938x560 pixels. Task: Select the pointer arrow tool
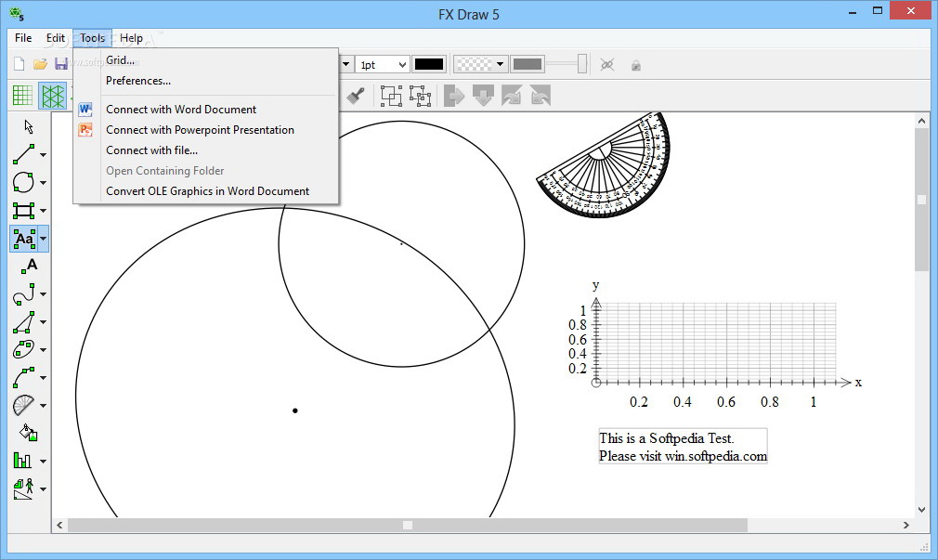(28, 126)
